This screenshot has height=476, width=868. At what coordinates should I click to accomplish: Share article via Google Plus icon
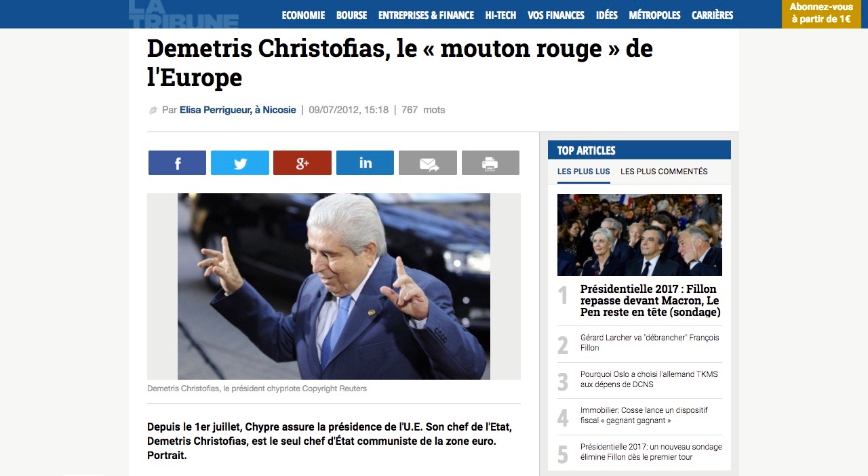pos(302,163)
